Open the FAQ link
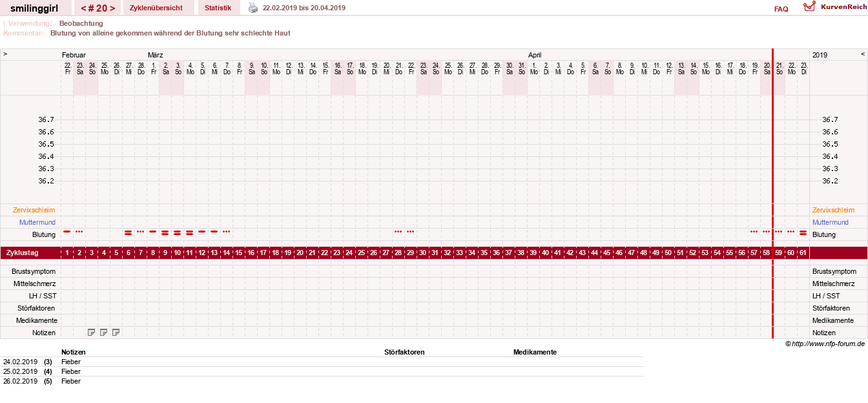Image resolution: width=868 pixels, height=403 pixels. 781,9
